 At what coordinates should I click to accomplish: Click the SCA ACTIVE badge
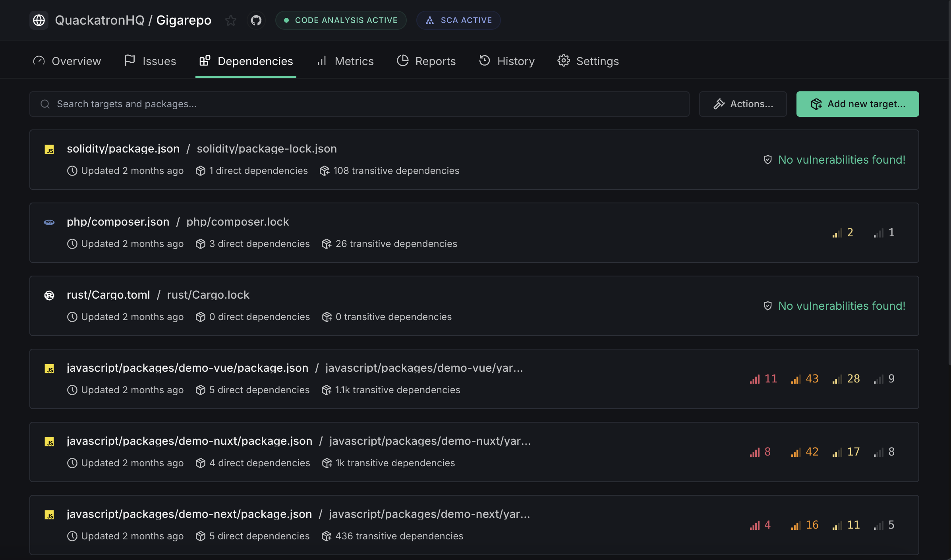tap(458, 20)
